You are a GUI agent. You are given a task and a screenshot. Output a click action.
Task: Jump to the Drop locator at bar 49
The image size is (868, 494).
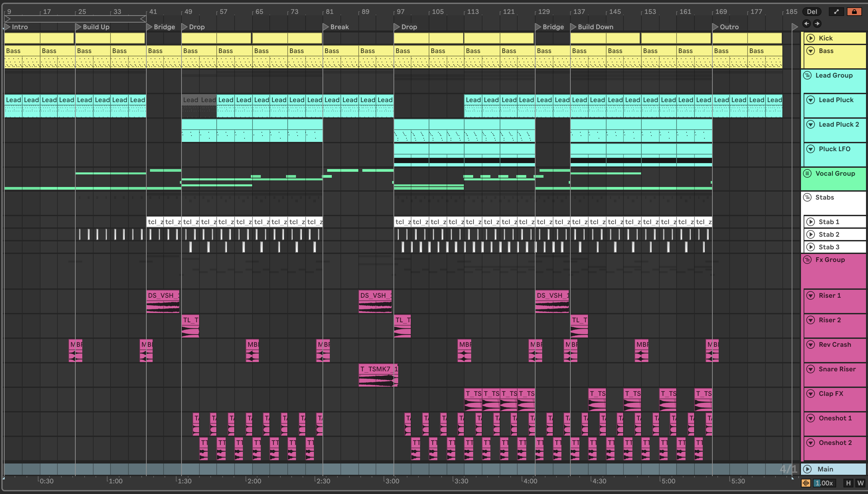[x=193, y=27]
